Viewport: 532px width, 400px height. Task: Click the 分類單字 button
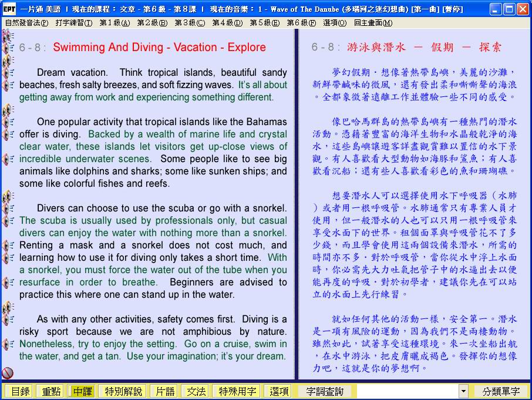point(501,391)
